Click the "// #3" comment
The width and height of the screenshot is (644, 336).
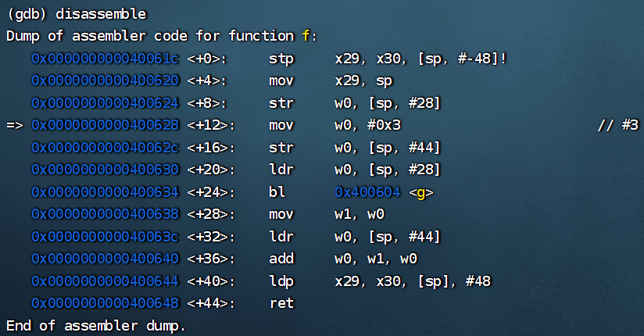618,125
